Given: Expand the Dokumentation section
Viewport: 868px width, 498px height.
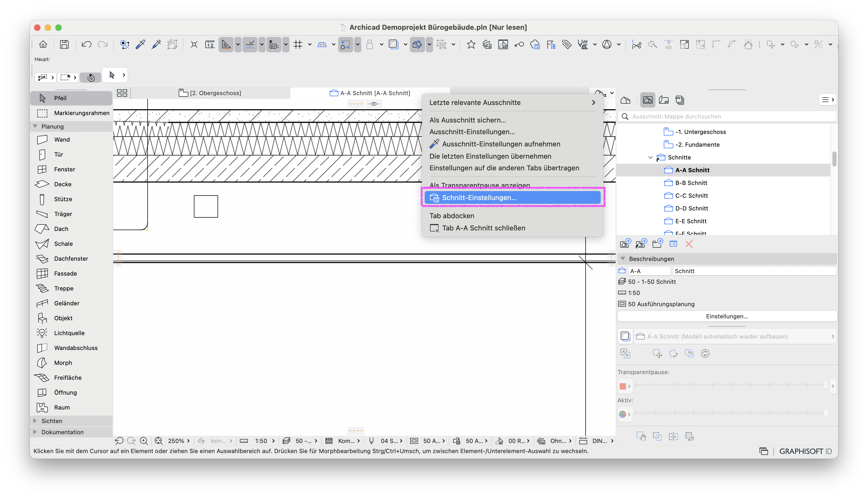Looking at the screenshot, I should point(35,432).
